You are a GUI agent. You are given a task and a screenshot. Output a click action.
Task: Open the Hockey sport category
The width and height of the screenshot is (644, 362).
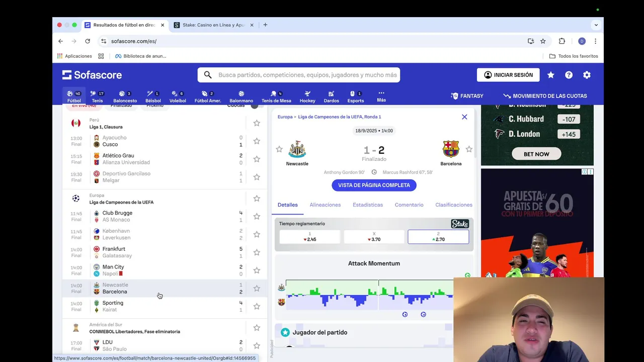307,97
